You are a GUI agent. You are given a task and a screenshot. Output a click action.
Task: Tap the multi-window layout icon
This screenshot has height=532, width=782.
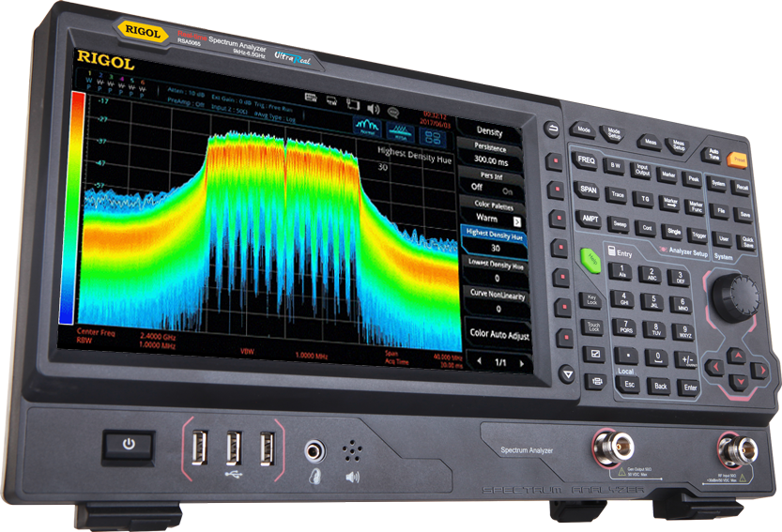(x=433, y=137)
